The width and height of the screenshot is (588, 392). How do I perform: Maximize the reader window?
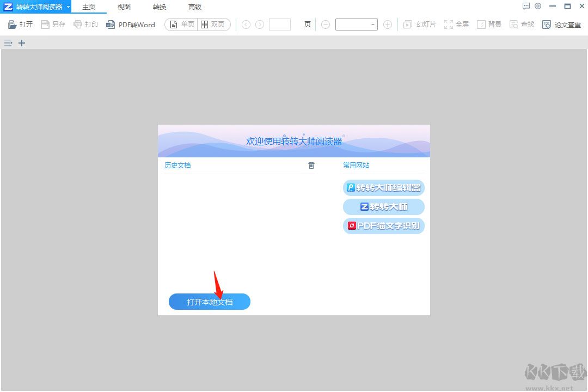[567, 7]
